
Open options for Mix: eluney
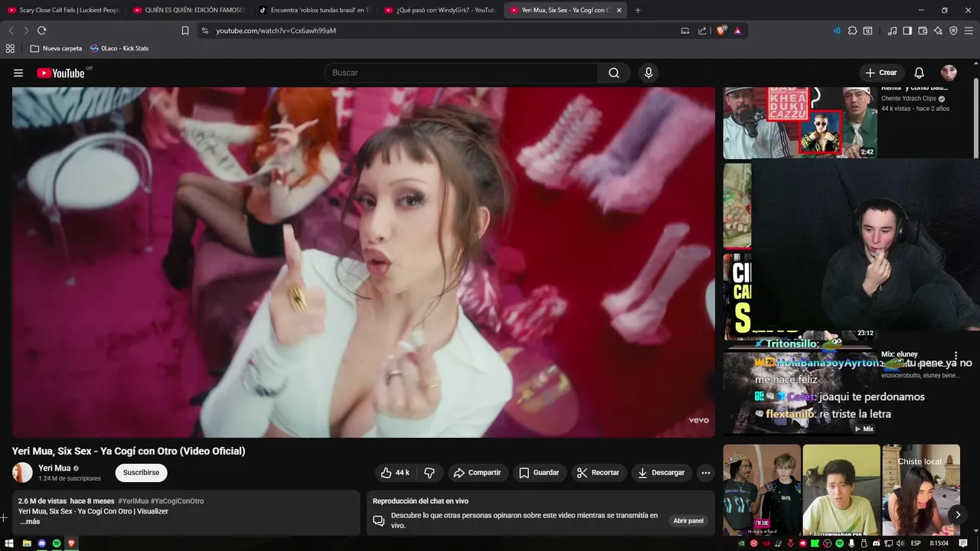[x=955, y=355]
